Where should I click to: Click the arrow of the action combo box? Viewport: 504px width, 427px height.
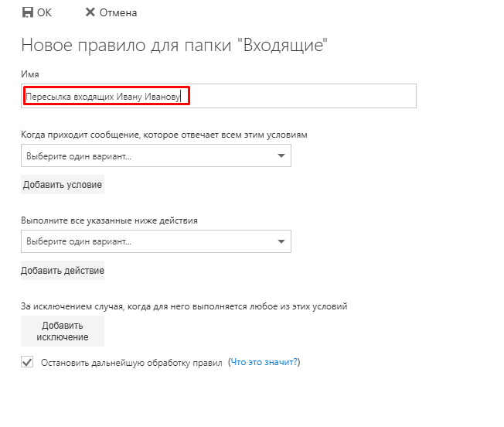tap(281, 242)
